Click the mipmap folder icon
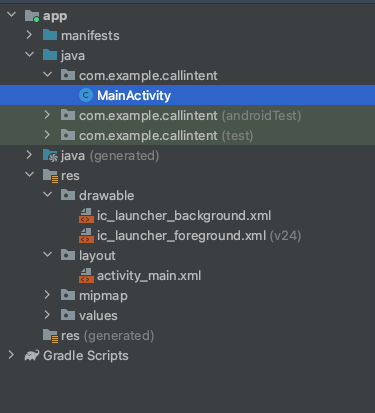 pyautogui.click(x=68, y=295)
